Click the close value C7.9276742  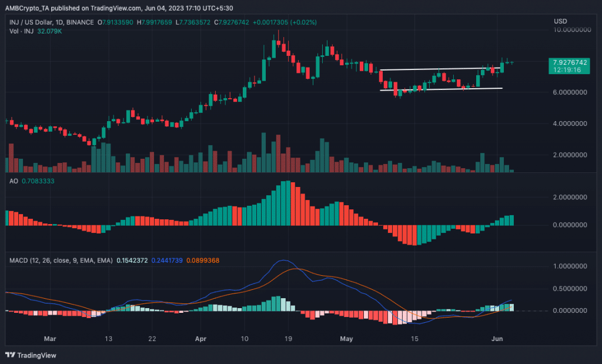[232, 22]
